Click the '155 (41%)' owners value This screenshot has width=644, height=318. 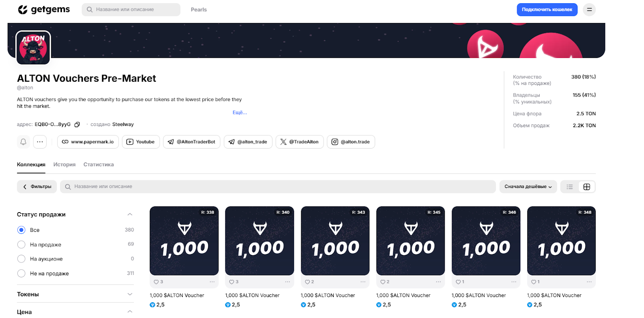click(584, 95)
